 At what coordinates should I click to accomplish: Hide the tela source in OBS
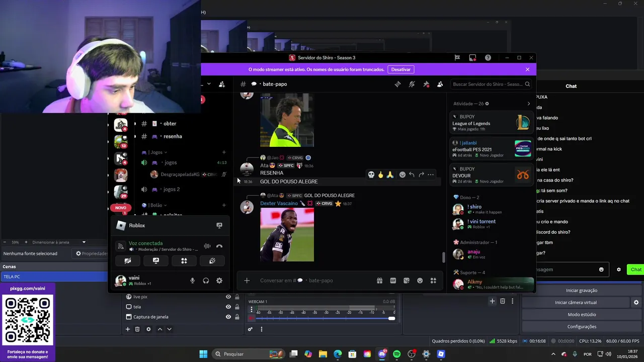click(x=228, y=307)
